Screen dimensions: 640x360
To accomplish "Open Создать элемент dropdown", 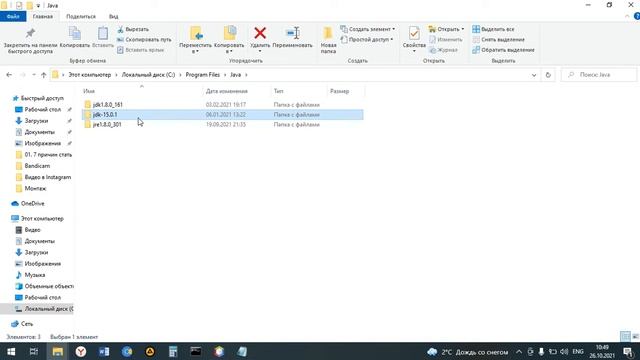I will tap(368, 29).
